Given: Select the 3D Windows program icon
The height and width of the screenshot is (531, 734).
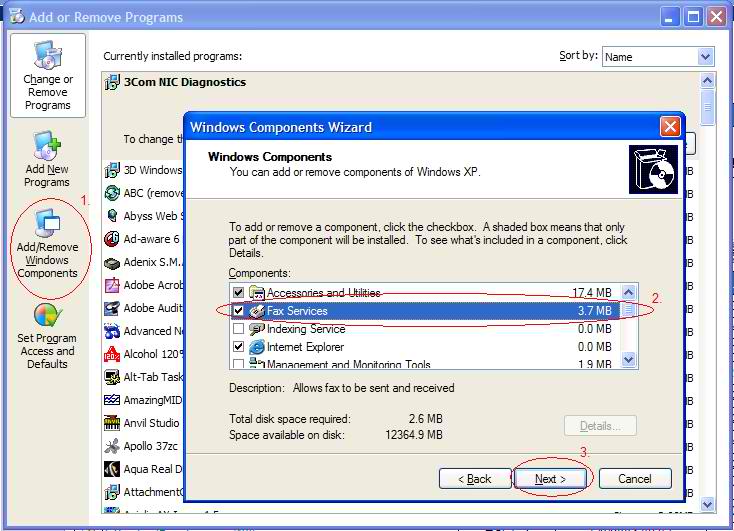Looking at the screenshot, I should tap(112, 170).
